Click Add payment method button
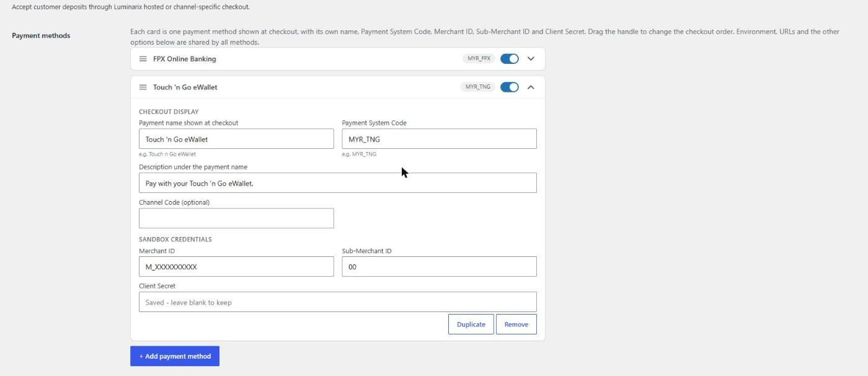 [175, 356]
